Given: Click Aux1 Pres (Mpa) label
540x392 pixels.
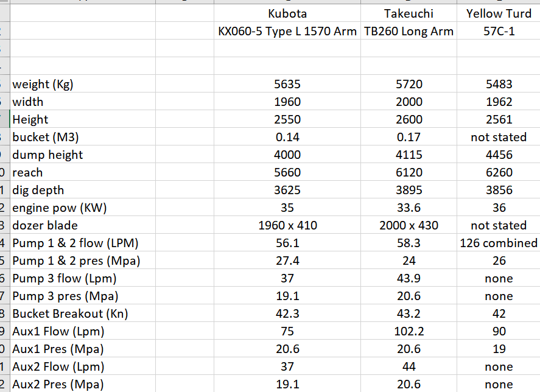Looking at the screenshot, I should (83, 349).
